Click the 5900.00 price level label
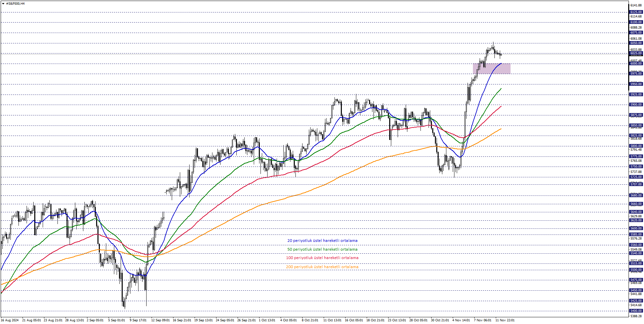The height and width of the screenshot is (324, 644). (x=636, y=105)
